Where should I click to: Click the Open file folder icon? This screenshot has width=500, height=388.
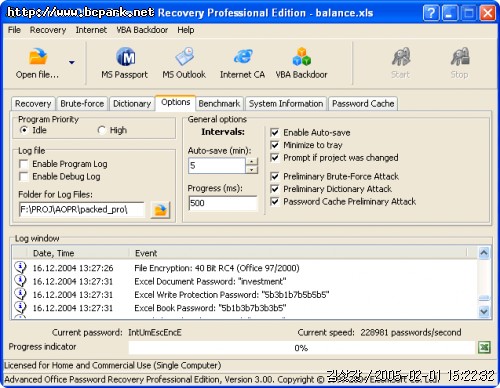pos(38,56)
